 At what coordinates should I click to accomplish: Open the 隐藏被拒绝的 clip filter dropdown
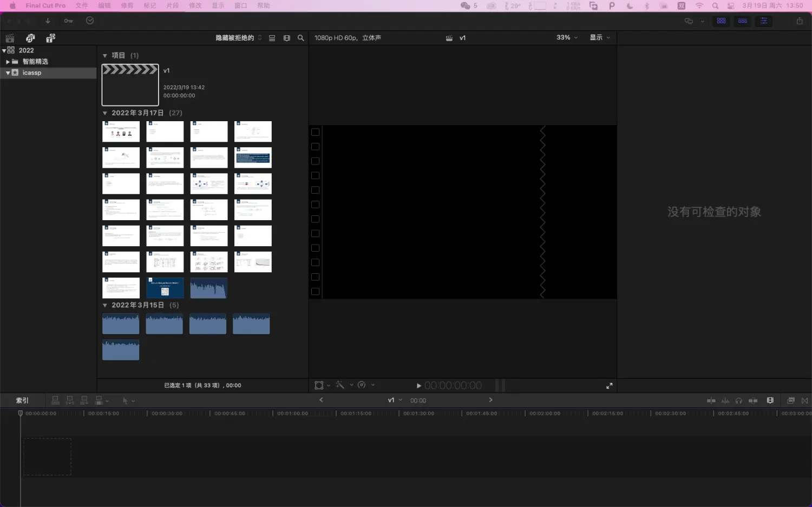point(238,38)
